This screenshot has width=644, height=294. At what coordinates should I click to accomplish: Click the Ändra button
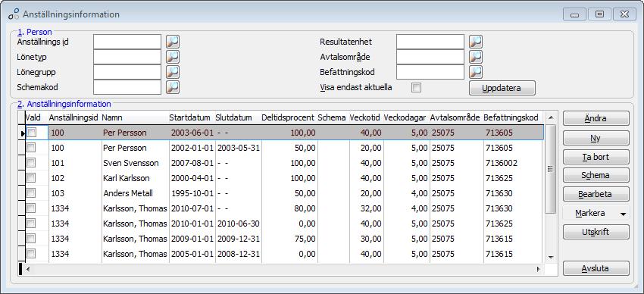click(596, 118)
